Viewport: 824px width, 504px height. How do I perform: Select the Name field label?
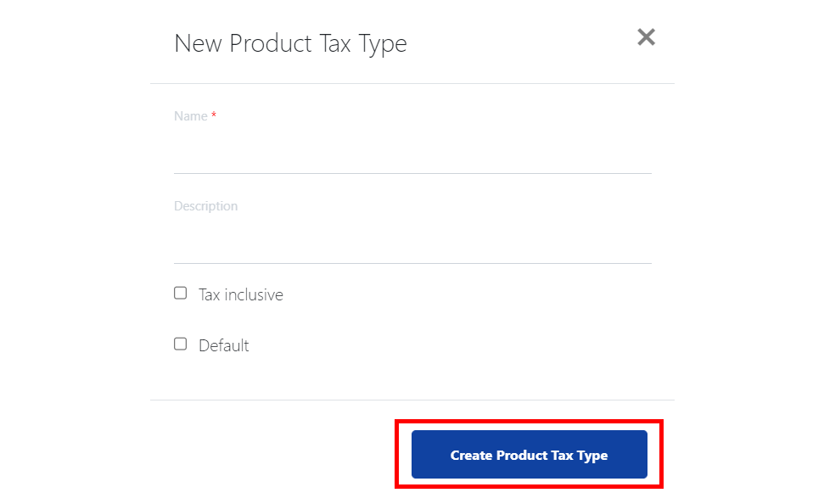pos(190,116)
